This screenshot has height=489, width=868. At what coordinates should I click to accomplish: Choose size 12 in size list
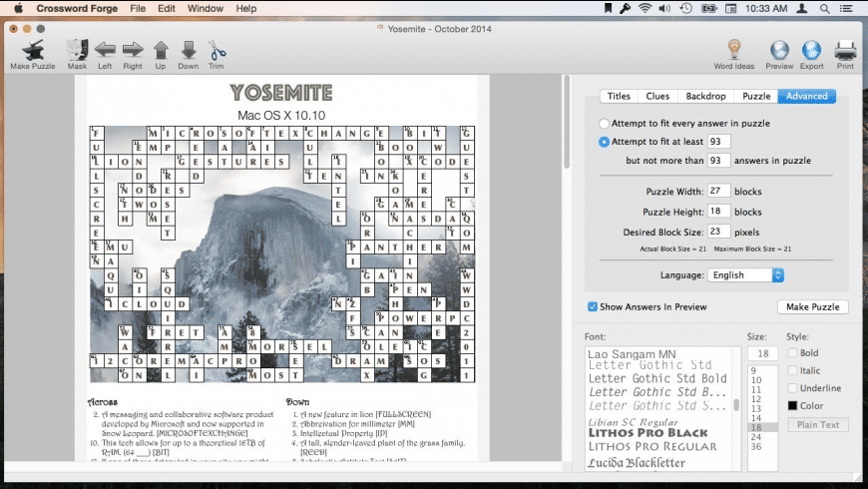756,399
